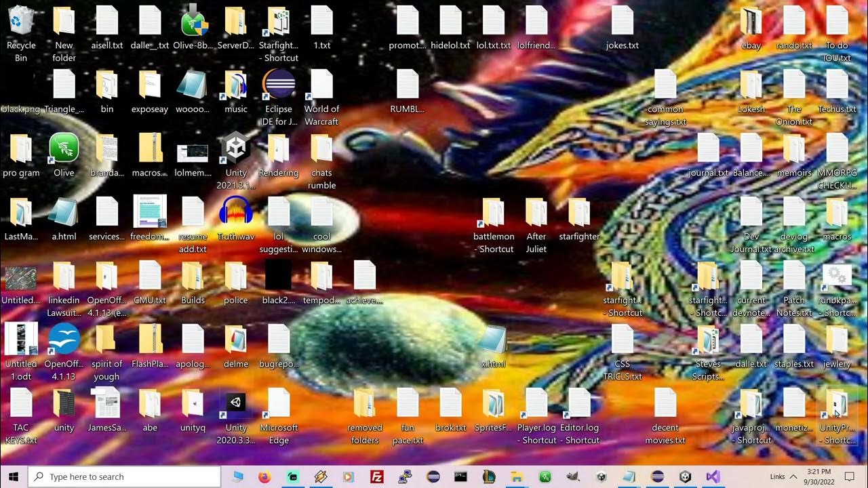Select the battlemon - Shortcut folder
Screen dimensions: 868x488
tap(493, 212)
